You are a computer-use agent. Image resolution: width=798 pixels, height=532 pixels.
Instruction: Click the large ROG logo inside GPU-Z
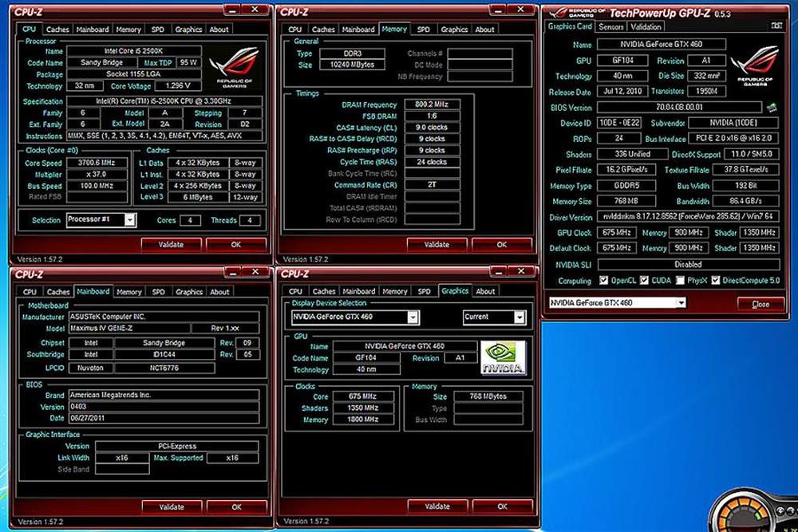(755, 66)
